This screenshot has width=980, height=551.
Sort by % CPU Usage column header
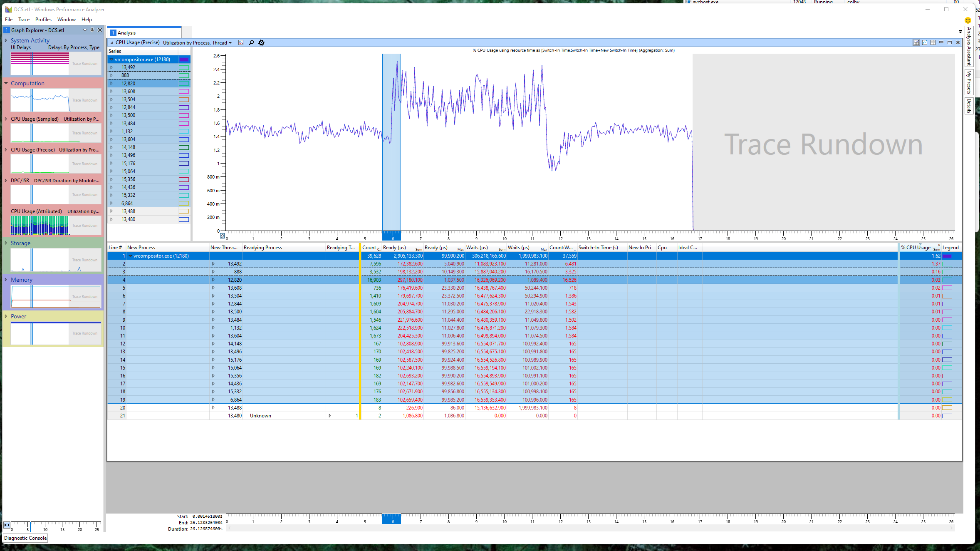coord(920,248)
